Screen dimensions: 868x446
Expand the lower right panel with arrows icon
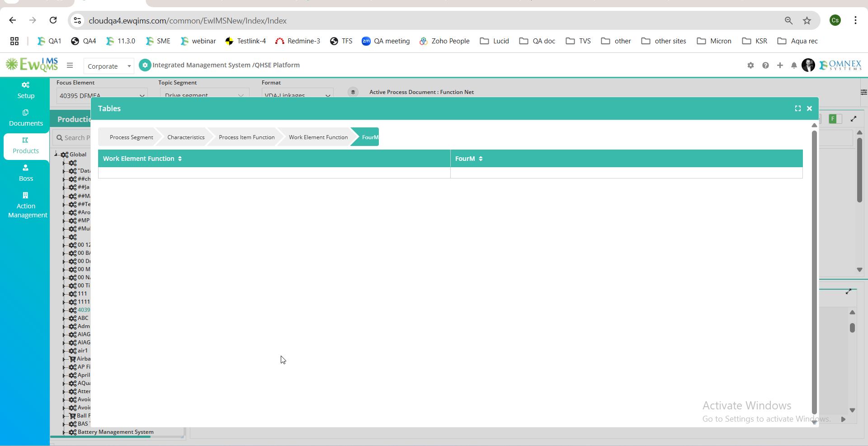click(x=849, y=291)
